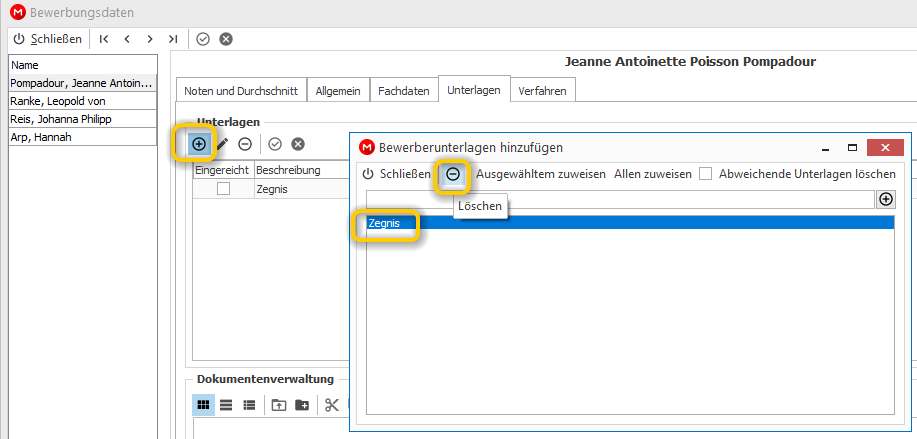
Task: Switch Dokumentenverwaltung to list view
Action: tap(226, 405)
